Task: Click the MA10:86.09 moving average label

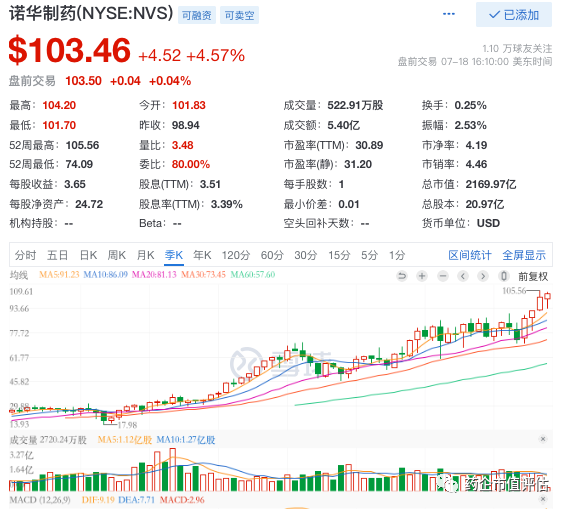Action: 105,275
